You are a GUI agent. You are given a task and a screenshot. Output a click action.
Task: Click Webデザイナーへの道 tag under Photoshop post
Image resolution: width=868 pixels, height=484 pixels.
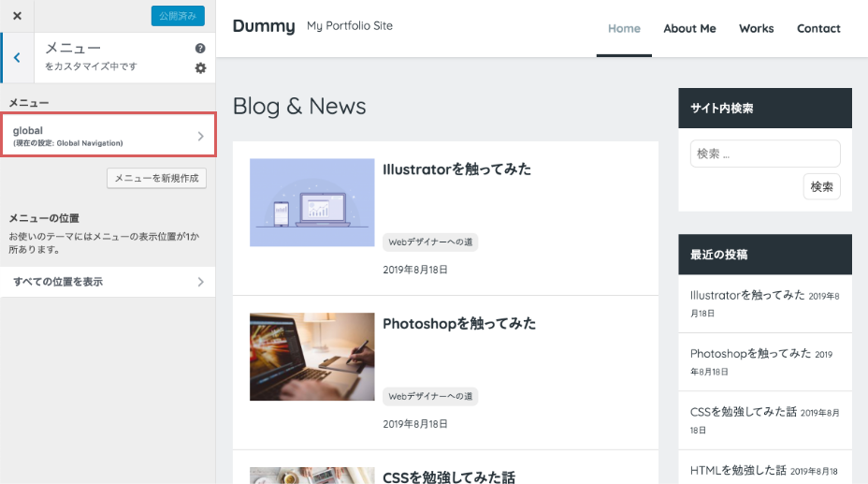point(430,396)
